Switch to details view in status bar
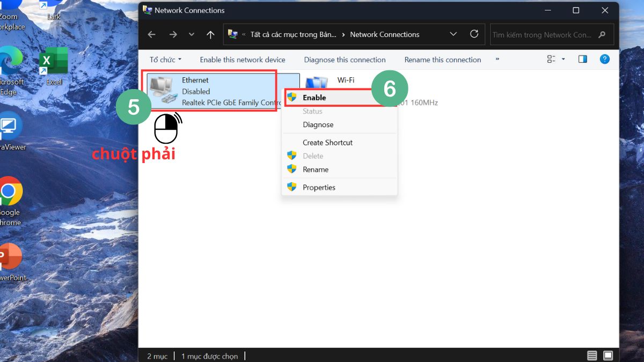 coord(592,356)
